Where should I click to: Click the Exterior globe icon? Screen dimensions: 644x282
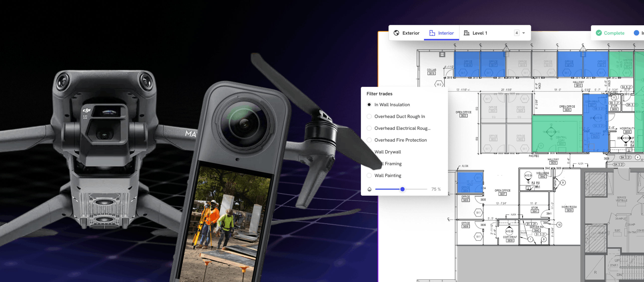[396, 33]
